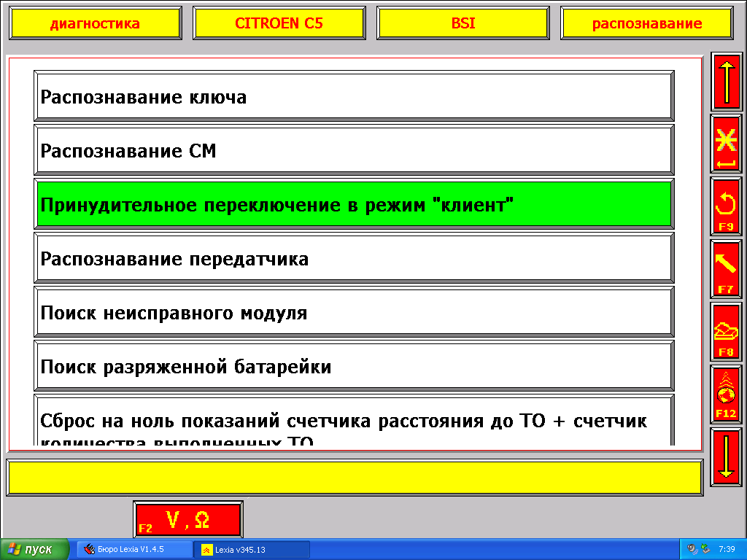Click the 'CITROEN C5' header button
The width and height of the screenshot is (747, 560).
(279, 23)
